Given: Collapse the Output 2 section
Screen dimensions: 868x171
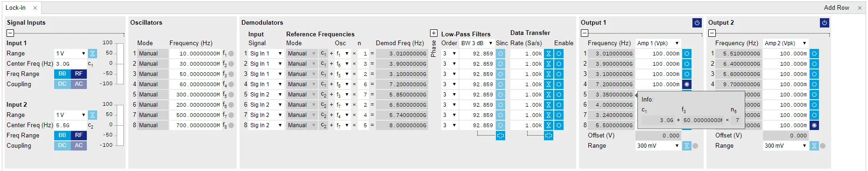Looking at the screenshot, I should click(712, 33).
